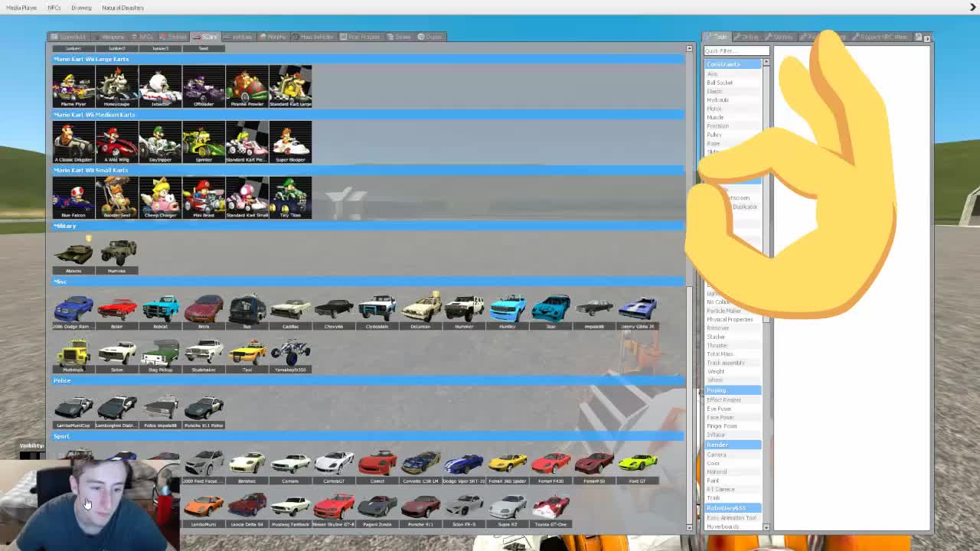980x551 pixels.
Task: Click the tool list scroll-down arrow
Action: 766,527
